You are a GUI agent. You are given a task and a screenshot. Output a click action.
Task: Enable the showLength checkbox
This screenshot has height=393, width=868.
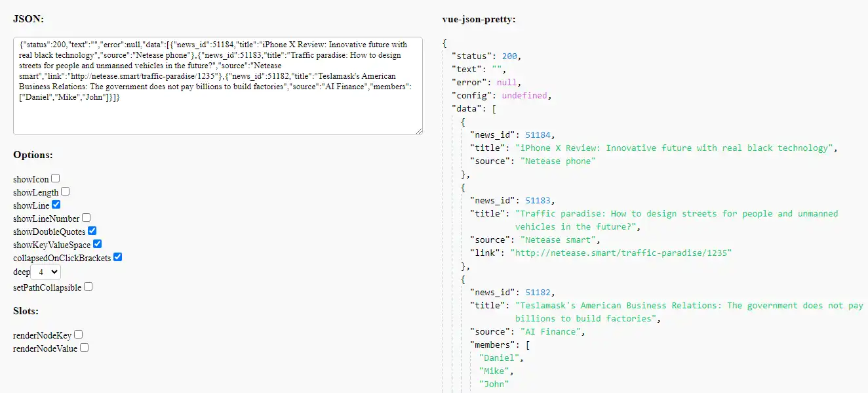coord(66,192)
